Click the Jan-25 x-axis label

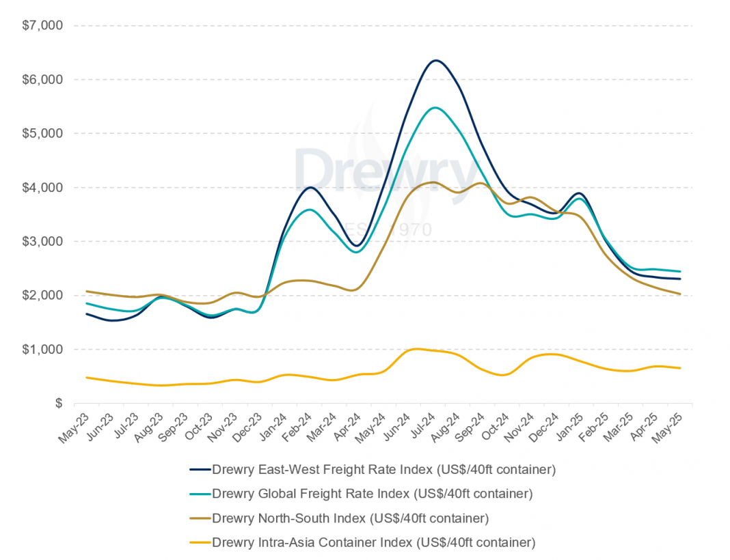pyautogui.click(x=570, y=428)
